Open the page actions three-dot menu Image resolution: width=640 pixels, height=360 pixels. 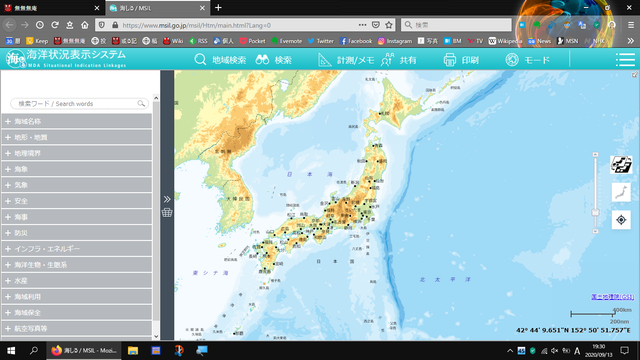click(x=362, y=25)
